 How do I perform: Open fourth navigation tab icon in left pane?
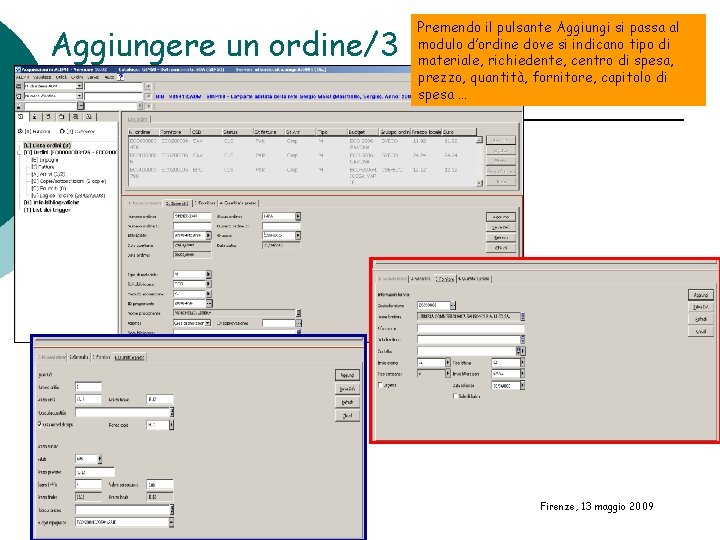point(62,117)
